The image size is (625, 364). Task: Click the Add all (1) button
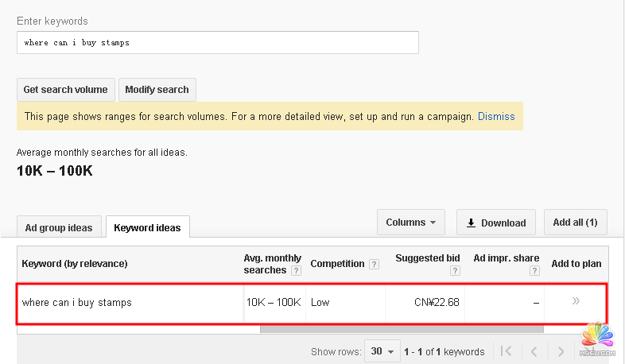(575, 223)
